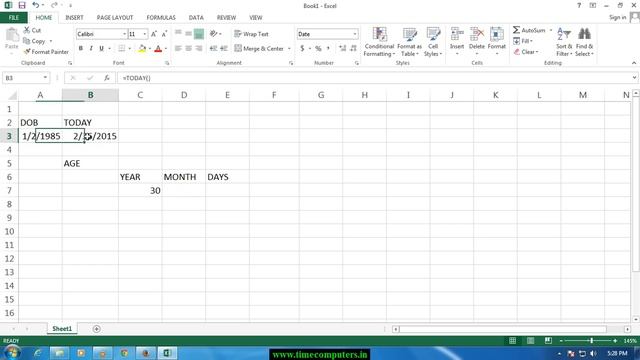This screenshot has width=640, height=360.
Task: Select cell C7 containing 30
Action: click(140, 190)
